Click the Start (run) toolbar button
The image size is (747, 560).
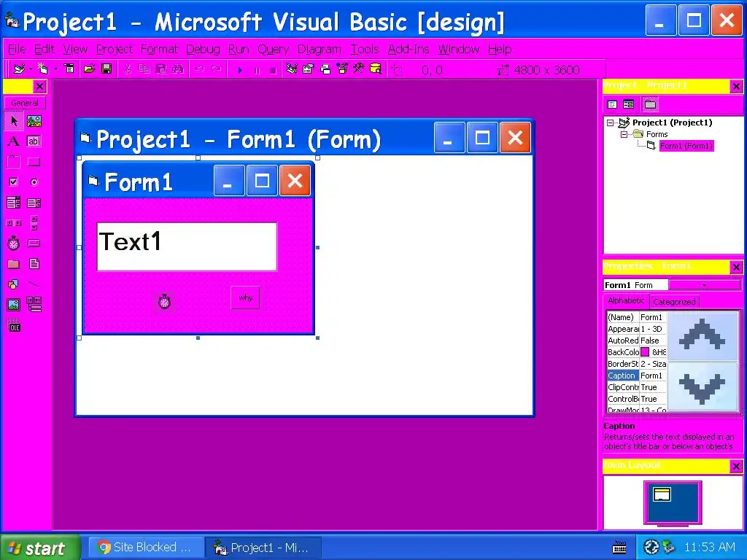click(x=240, y=70)
